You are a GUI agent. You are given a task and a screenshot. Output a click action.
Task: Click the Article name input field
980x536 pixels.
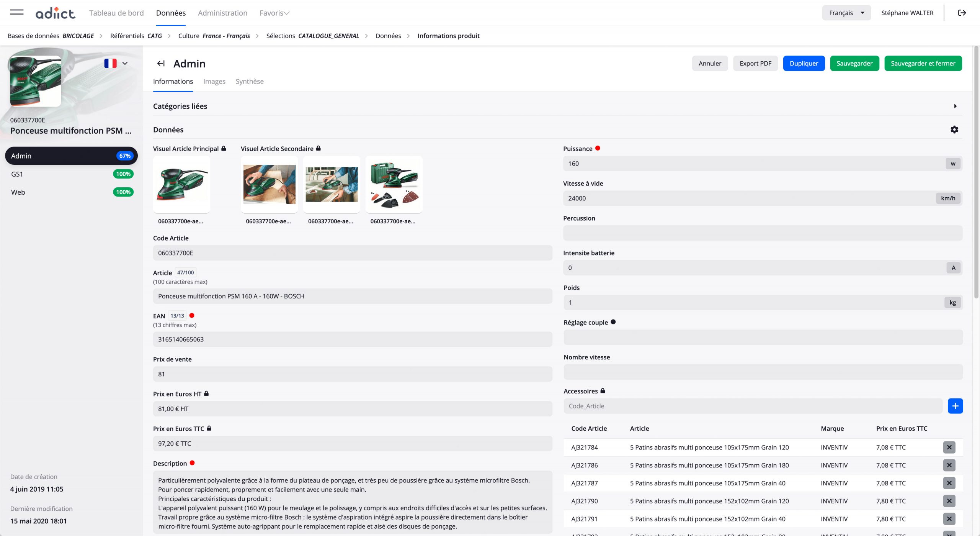tap(353, 296)
